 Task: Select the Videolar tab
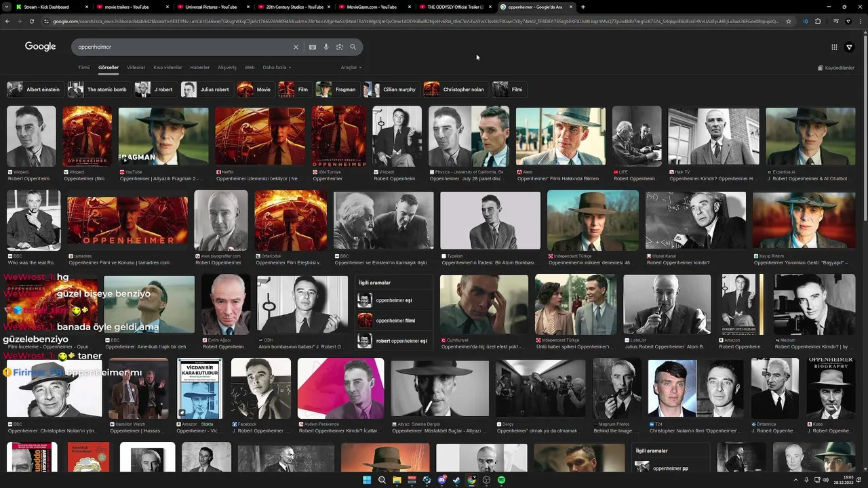tap(136, 68)
